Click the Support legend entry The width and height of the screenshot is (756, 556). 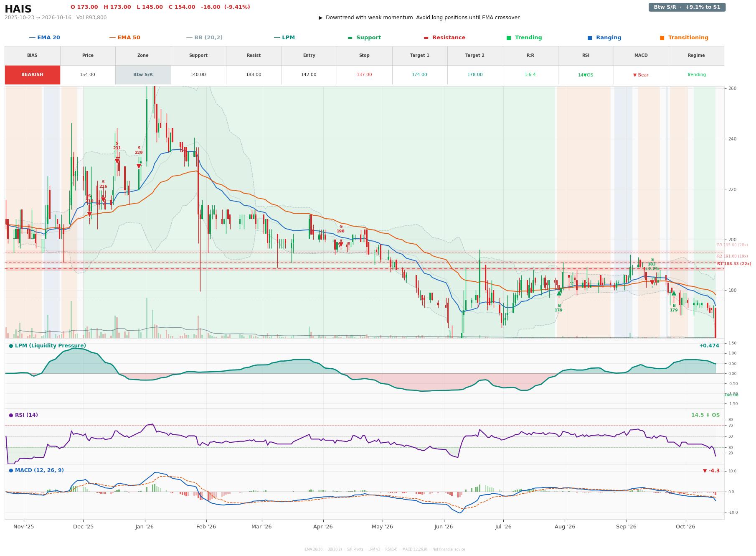pyautogui.click(x=364, y=38)
